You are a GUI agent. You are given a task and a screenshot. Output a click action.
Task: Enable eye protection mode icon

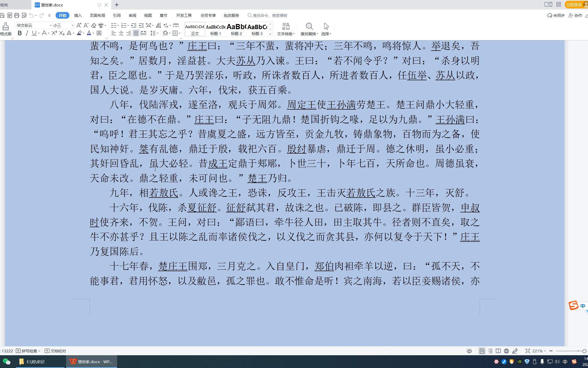point(469,351)
